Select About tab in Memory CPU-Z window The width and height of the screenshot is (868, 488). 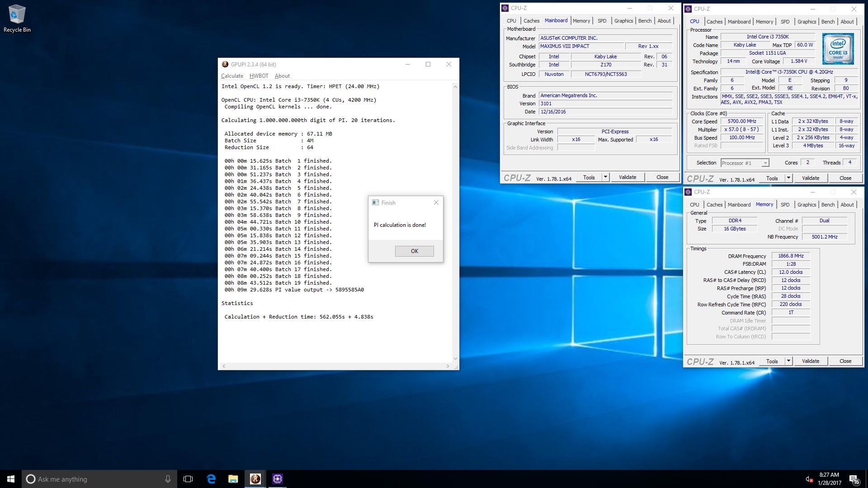click(847, 205)
